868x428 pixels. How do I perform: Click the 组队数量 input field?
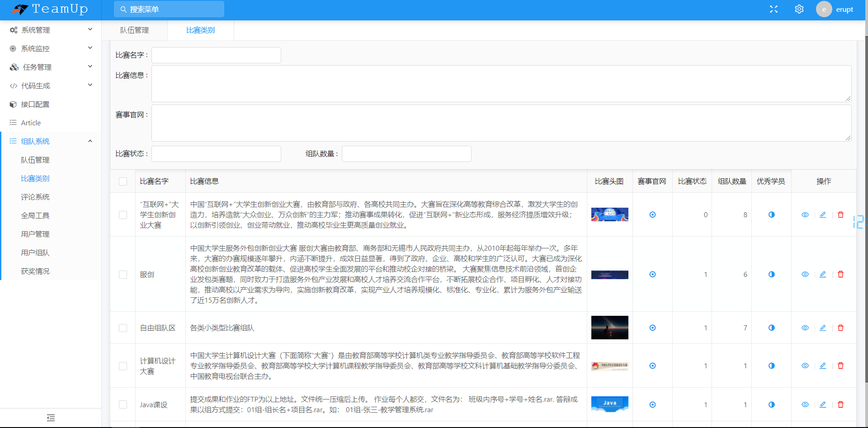point(406,154)
